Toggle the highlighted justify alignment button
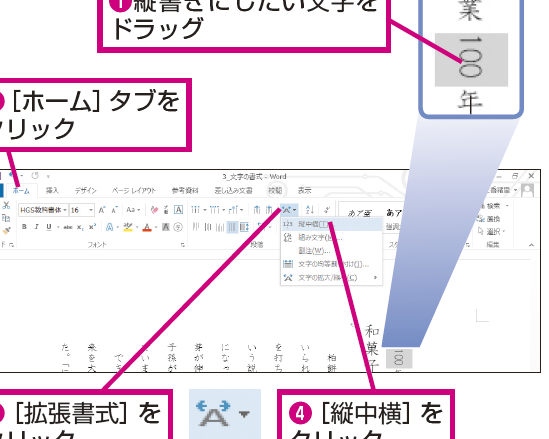Viewport: 549px width, 439px height. coord(232,227)
